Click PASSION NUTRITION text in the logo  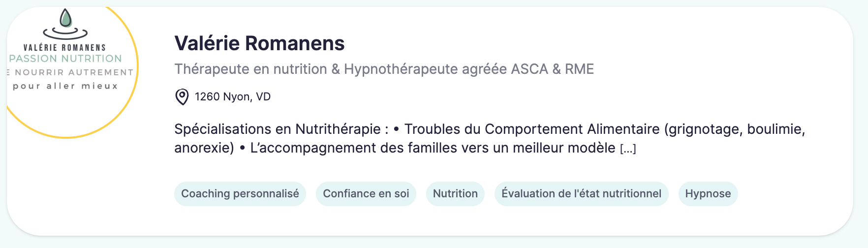65,59
